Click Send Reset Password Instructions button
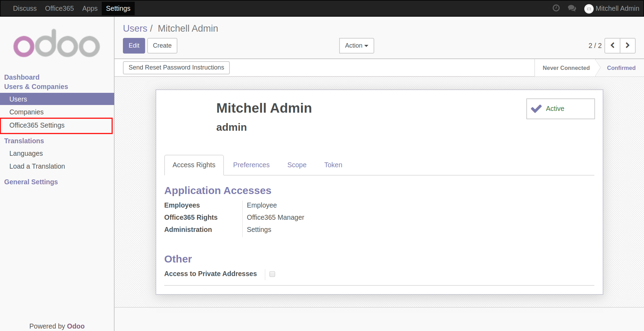Image resolution: width=644 pixels, height=331 pixels. [176, 67]
